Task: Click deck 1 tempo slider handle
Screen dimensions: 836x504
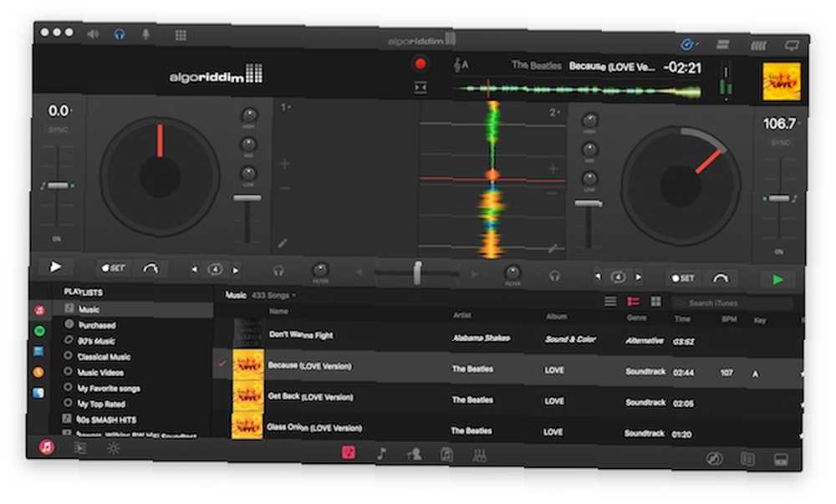Action: click(x=59, y=186)
